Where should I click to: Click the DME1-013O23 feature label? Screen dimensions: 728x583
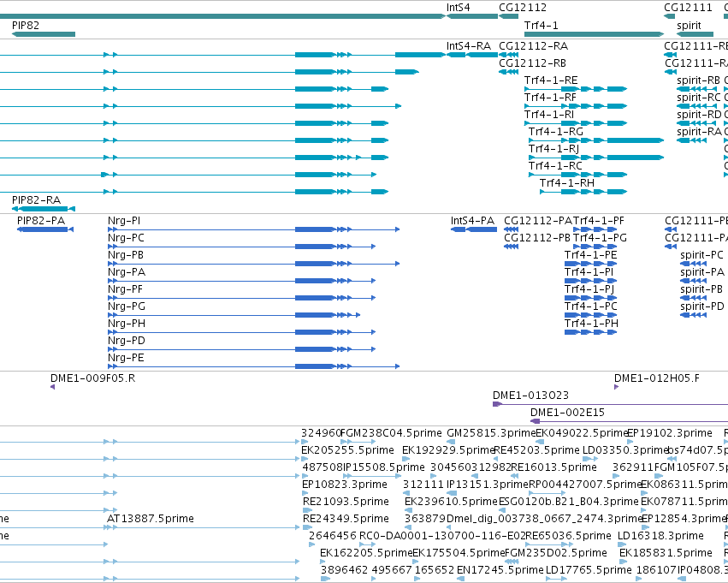[530, 396]
